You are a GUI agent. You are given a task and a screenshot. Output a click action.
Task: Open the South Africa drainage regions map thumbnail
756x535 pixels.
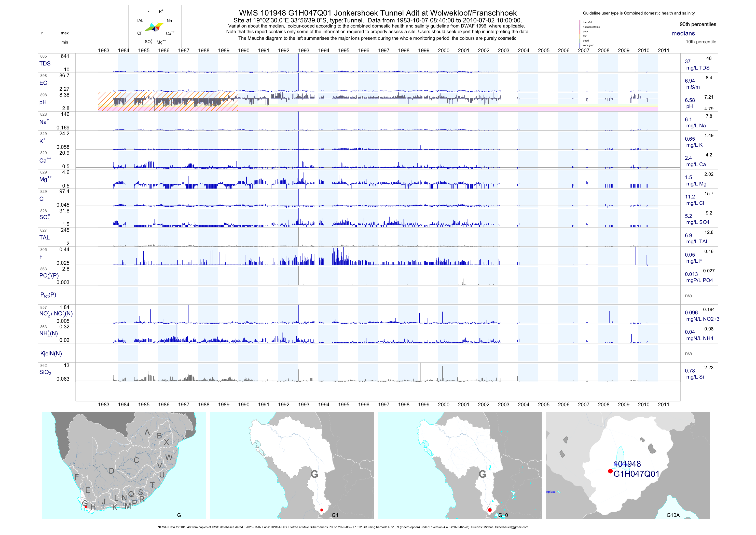(x=124, y=465)
